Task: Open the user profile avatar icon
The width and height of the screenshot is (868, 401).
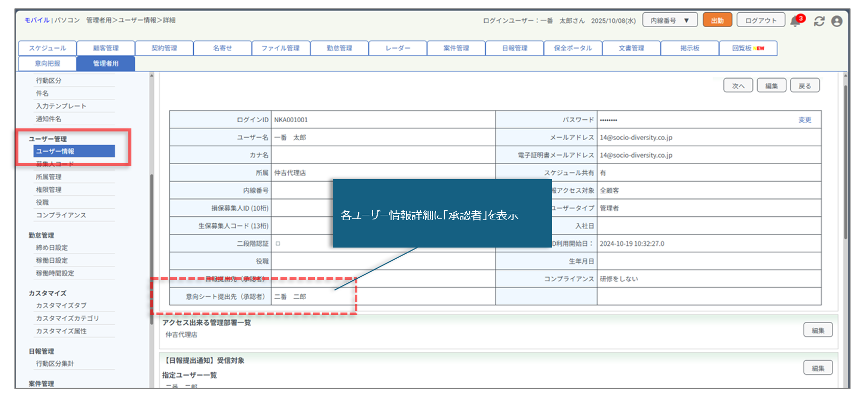Action: (837, 21)
